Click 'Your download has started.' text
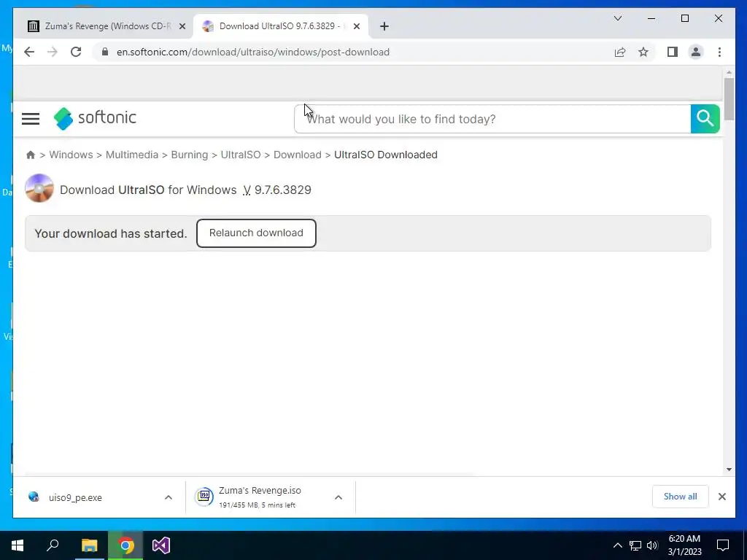The height and width of the screenshot is (560, 747). (x=111, y=233)
